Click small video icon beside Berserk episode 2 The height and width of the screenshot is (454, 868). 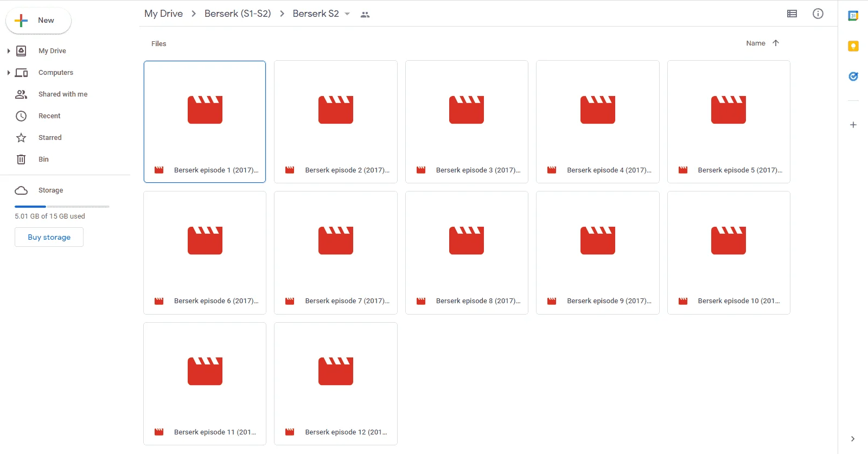click(290, 170)
